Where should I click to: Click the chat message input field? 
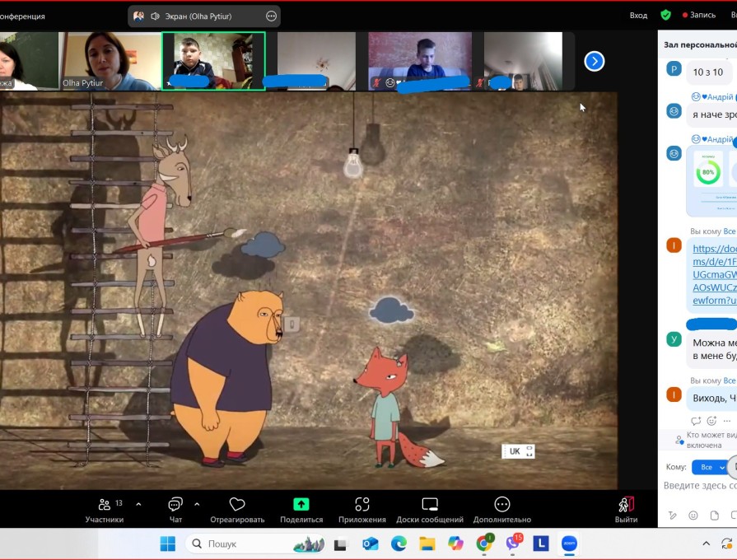[x=700, y=485]
